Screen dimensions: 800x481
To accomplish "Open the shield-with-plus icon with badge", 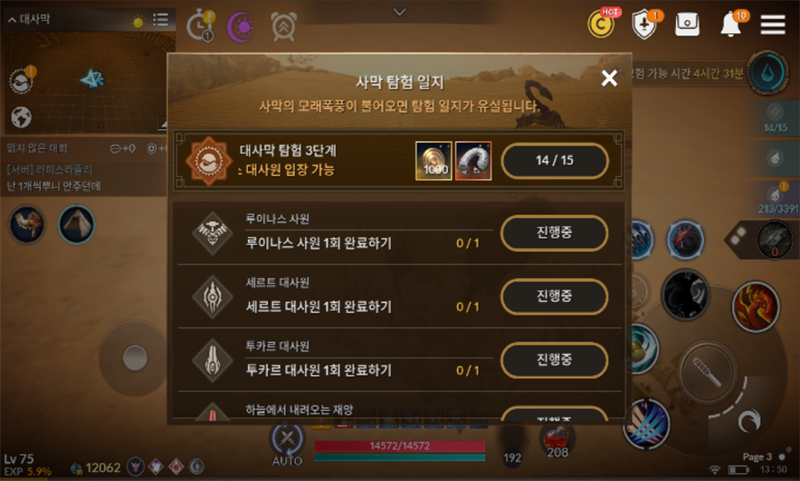I will (x=645, y=24).
